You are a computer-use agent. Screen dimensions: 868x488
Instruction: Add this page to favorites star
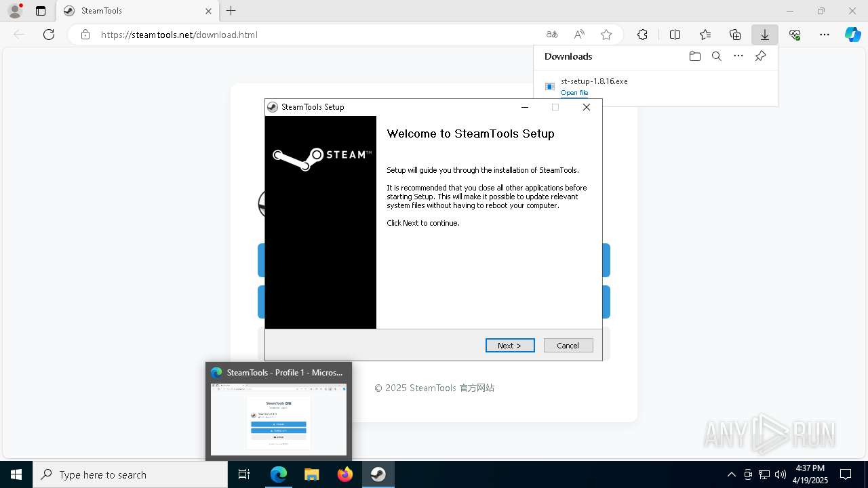[x=606, y=35]
